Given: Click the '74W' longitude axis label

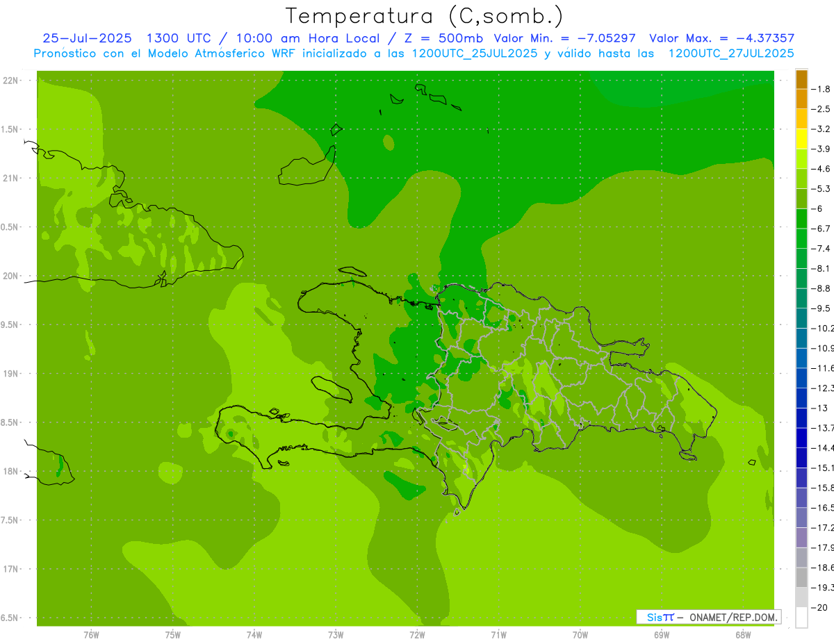Looking at the screenshot, I should pyautogui.click(x=254, y=634).
